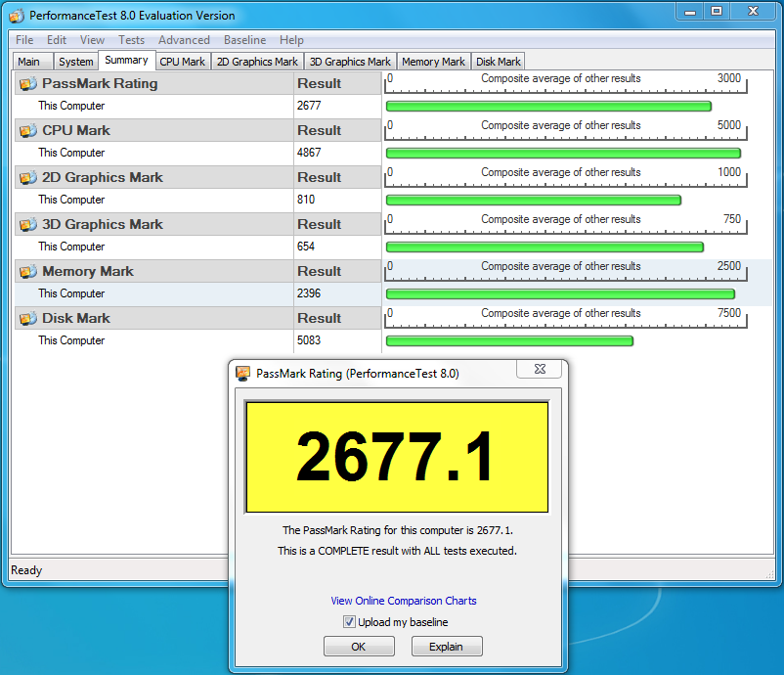Close the PassMark Rating dialog

[x=540, y=369]
